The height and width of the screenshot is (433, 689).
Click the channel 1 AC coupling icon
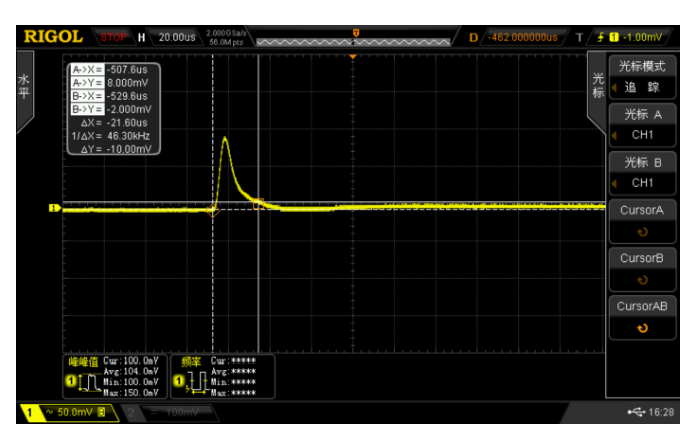click(x=49, y=412)
